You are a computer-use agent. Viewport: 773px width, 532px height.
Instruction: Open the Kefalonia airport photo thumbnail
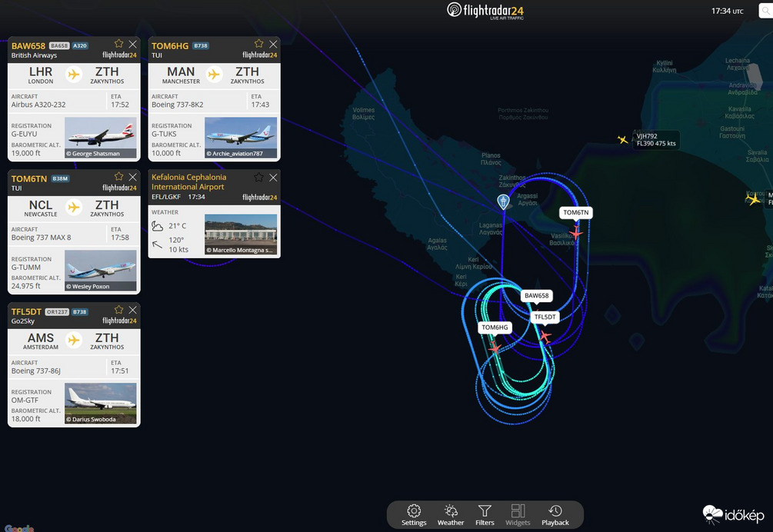coord(241,234)
